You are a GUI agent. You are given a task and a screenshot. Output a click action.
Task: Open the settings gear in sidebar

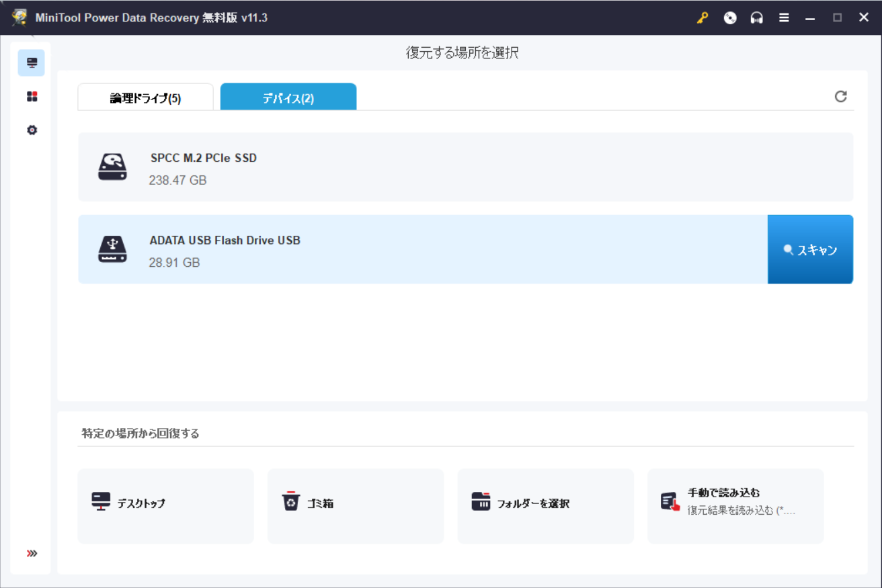coord(32,130)
